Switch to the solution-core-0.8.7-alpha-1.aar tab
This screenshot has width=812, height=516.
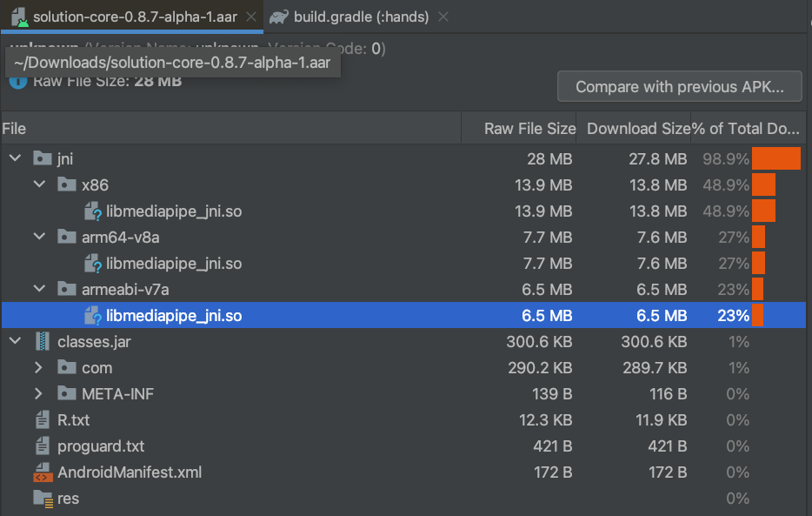coord(130,16)
